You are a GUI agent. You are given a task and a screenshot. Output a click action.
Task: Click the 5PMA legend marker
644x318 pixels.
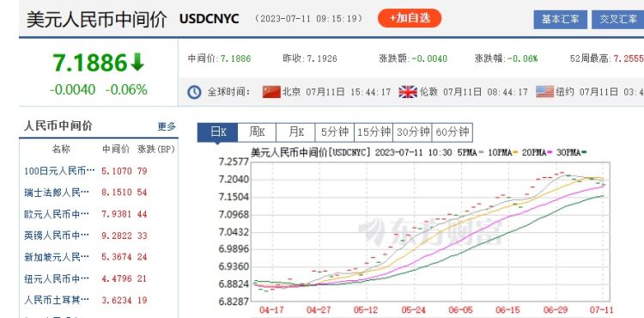pyautogui.click(x=482, y=153)
